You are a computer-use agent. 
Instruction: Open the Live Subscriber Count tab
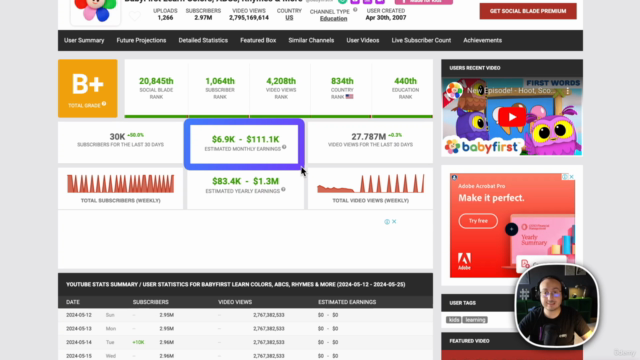coord(421,40)
